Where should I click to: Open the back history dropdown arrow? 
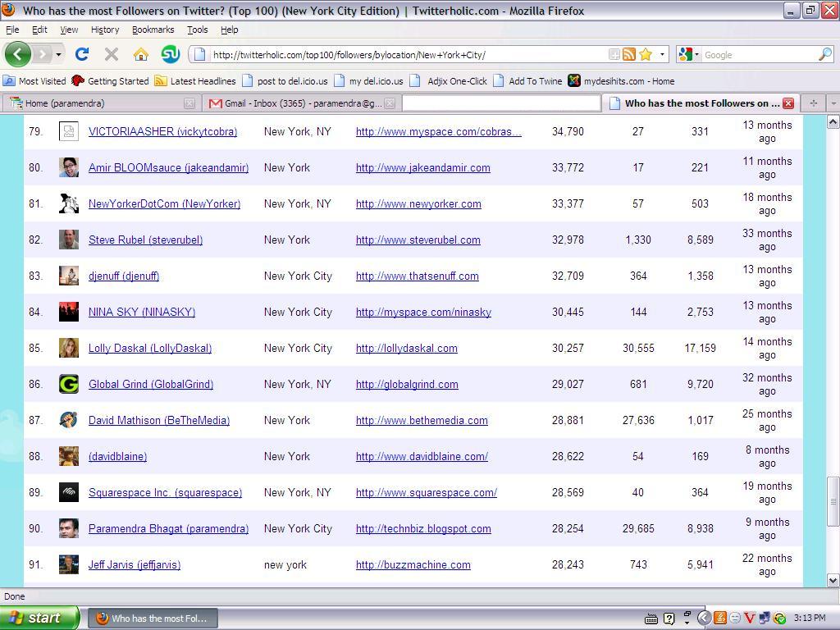(58, 54)
